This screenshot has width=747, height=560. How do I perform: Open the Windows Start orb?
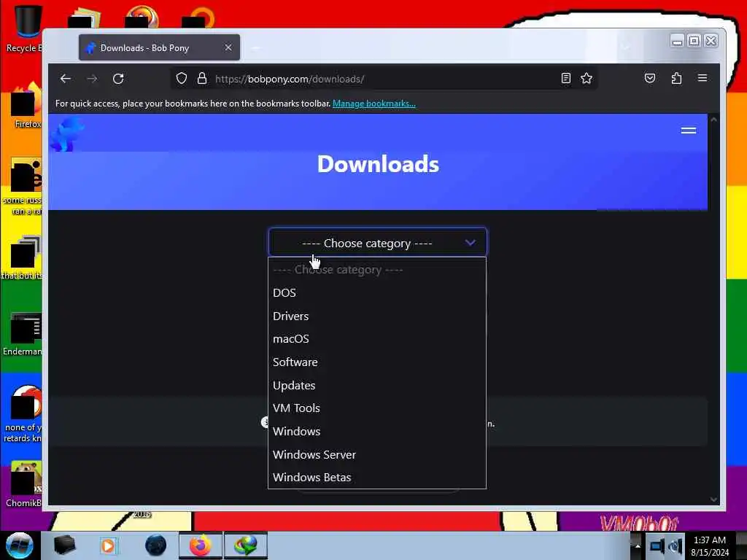click(20, 545)
